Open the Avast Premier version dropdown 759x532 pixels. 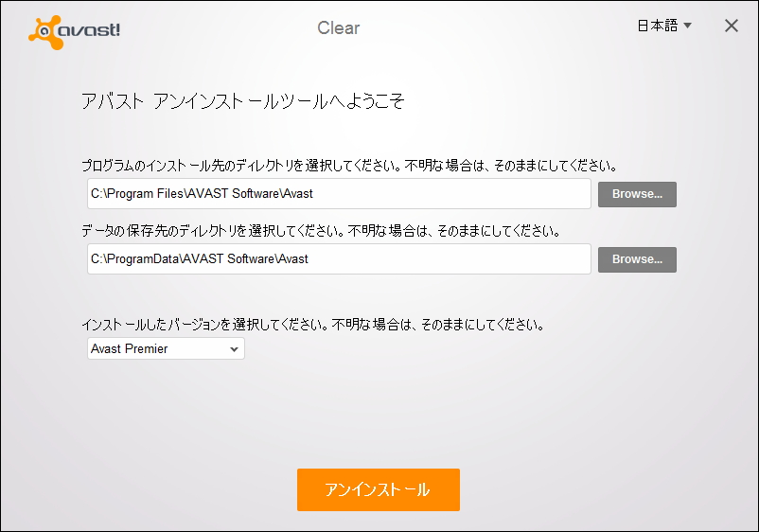[x=166, y=348]
